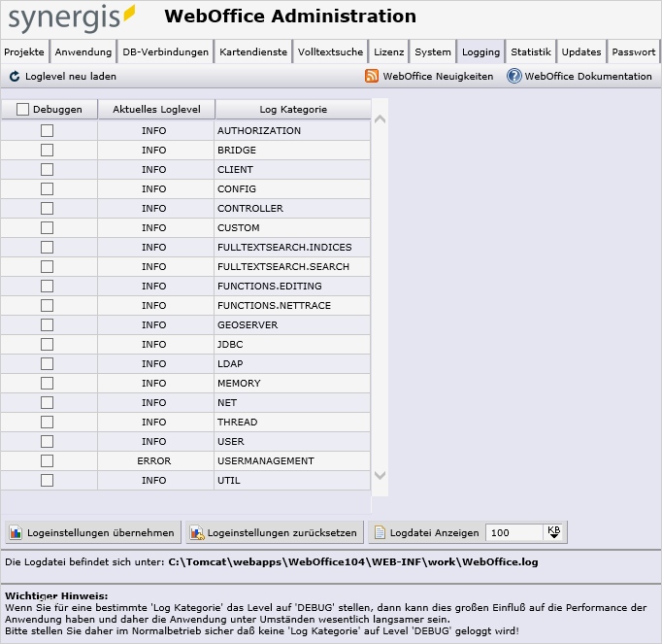
Task: Click the WebOffice.log file path text
Action: (x=353, y=562)
